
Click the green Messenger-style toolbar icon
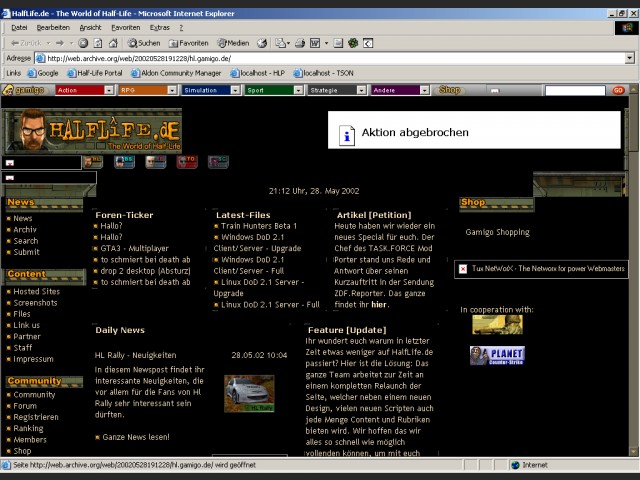coord(353,43)
